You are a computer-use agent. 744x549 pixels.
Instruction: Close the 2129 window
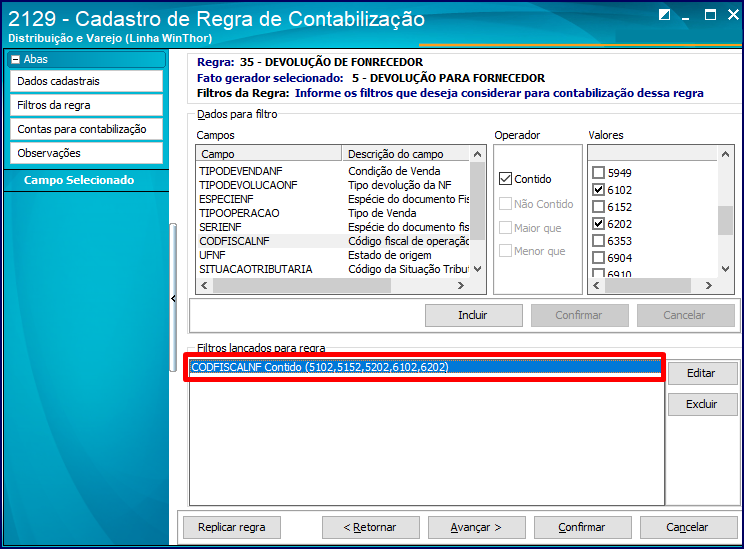733,15
